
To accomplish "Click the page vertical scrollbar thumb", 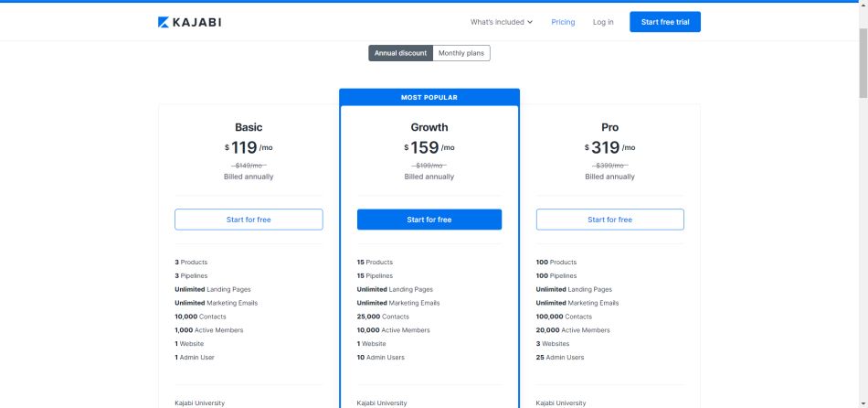I will pyautogui.click(x=863, y=62).
